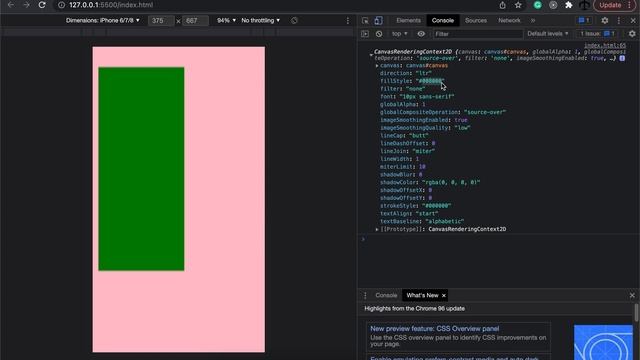Click the width field showing 375

pos(160,20)
